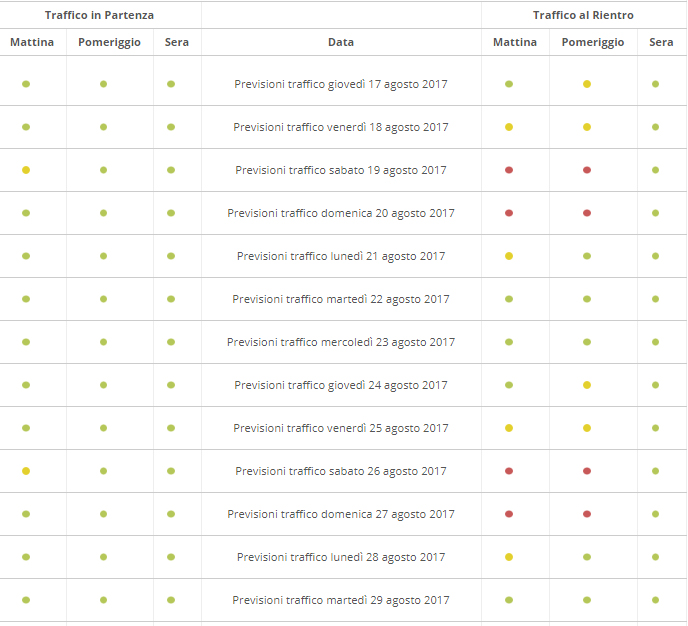The height and width of the screenshot is (626, 688).
Task: Click the Traffico al Rientro header
Action: tap(583, 15)
